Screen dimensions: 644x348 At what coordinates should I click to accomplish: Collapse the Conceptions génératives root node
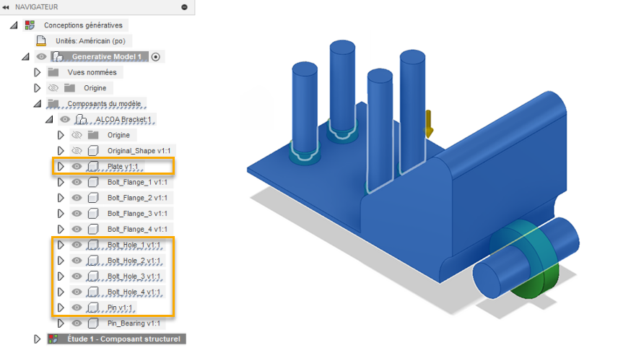pyautogui.click(x=14, y=25)
